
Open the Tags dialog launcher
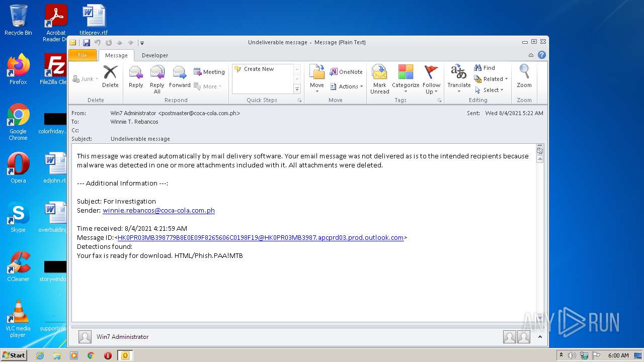point(439,101)
